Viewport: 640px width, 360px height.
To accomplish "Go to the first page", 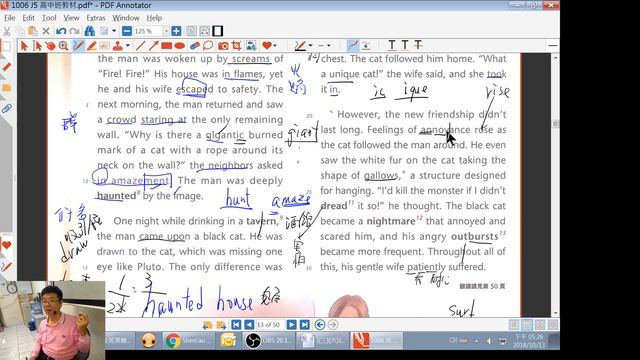I will tap(236, 325).
